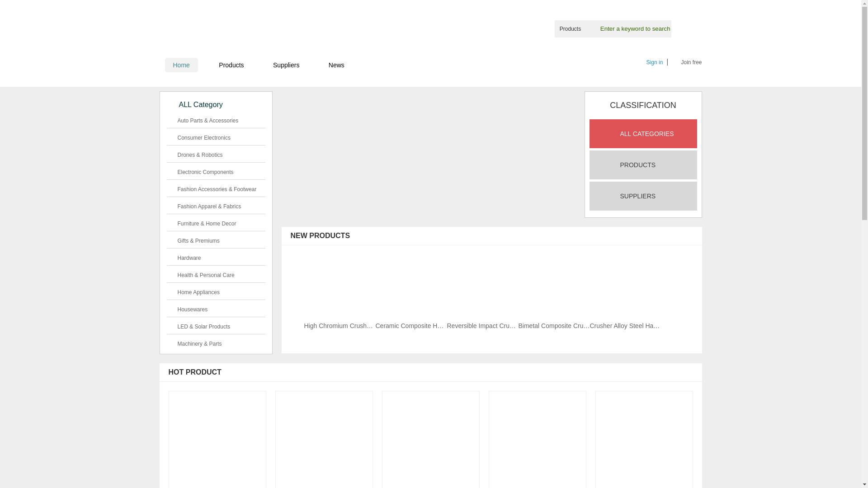
Task: Open the High Chromium Crusher product link
Action: 338,326
